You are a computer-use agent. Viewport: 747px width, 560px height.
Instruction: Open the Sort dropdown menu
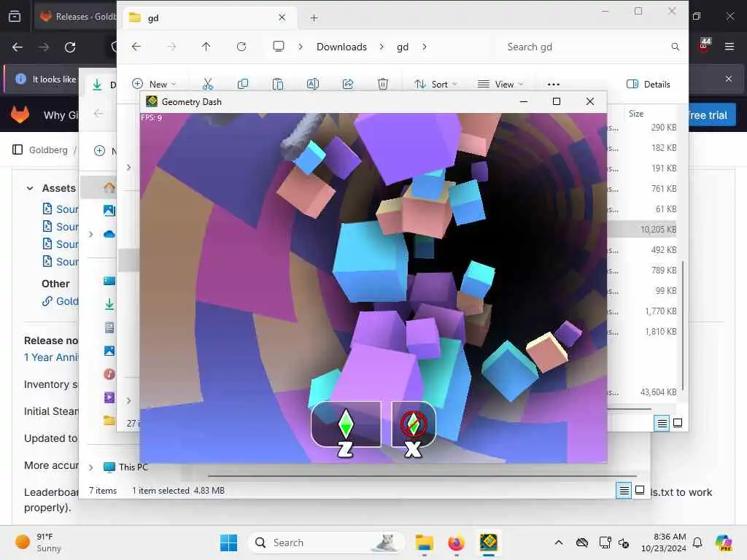(x=436, y=85)
